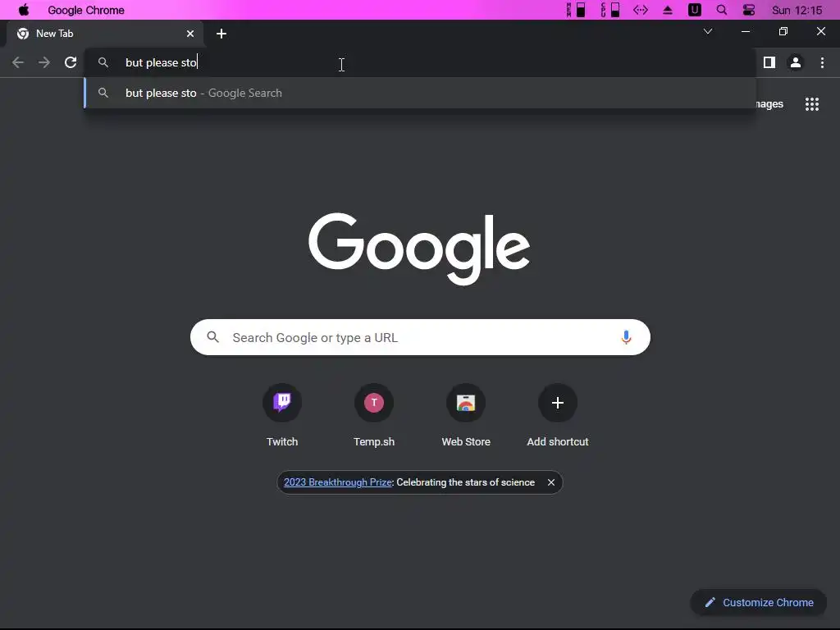Go forward using the forward arrow

click(44, 62)
